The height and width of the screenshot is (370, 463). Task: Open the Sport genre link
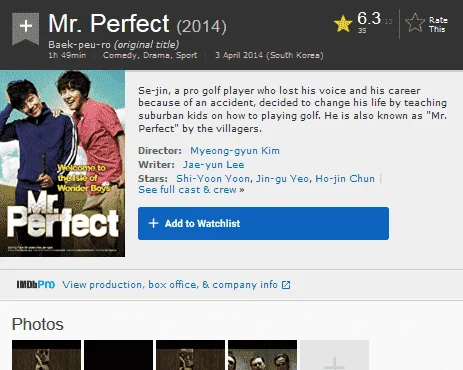point(186,55)
